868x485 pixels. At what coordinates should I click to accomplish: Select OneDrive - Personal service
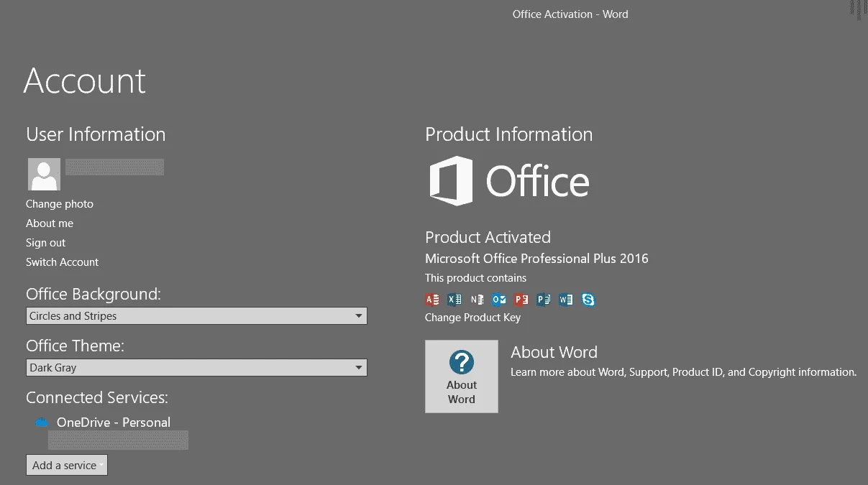coord(114,422)
